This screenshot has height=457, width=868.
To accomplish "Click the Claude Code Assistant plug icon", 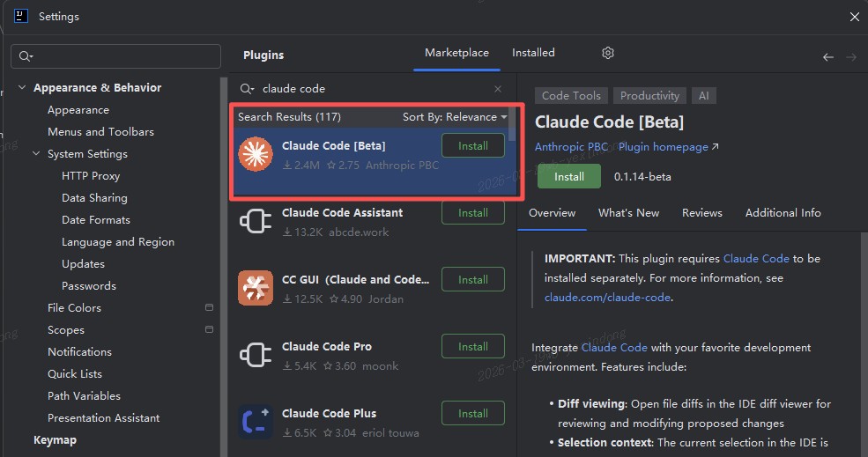I will pos(256,221).
